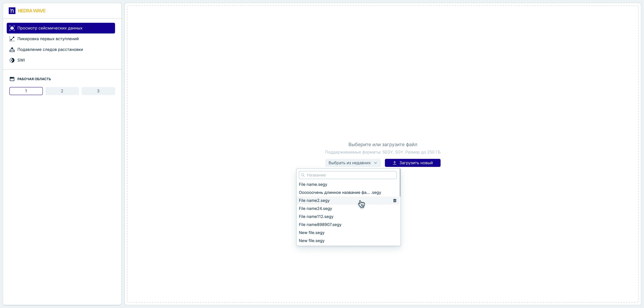Click the footprint suppression icon in sidebar
Screen dimensions: 644x308
pos(12,49)
